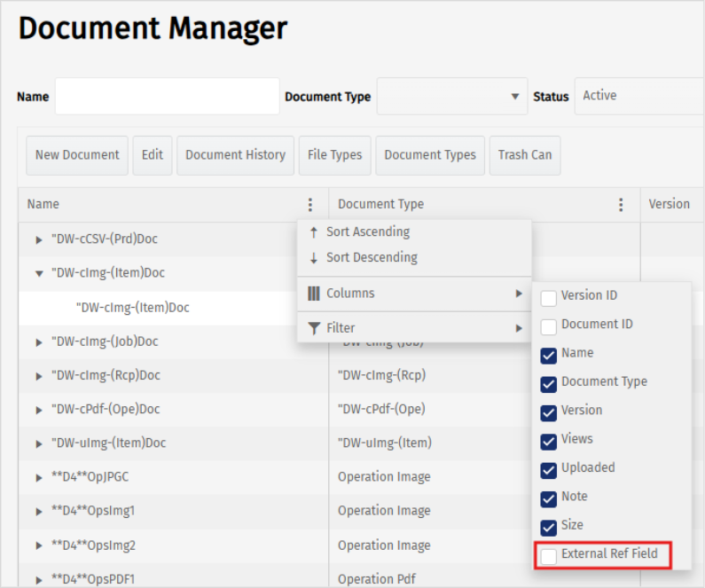Click the Sort Descending arrow icon
The height and width of the screenshot is (588, 705).
coord(314,258)
